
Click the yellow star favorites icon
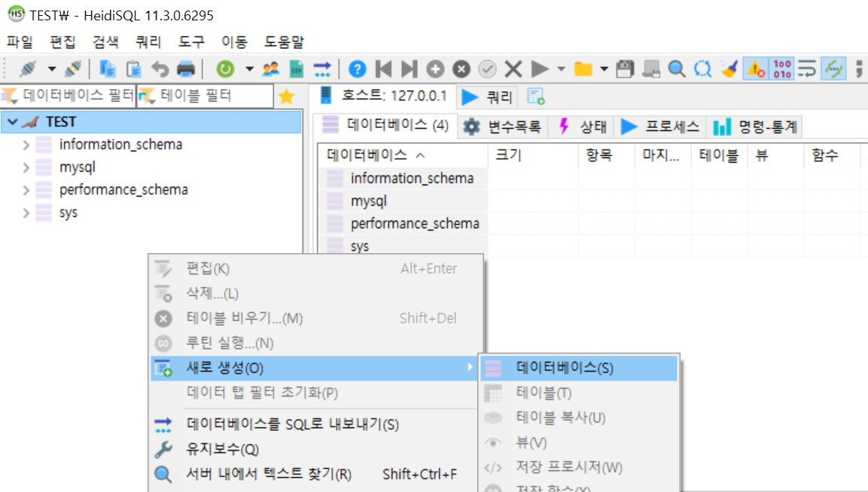[286, 96]
